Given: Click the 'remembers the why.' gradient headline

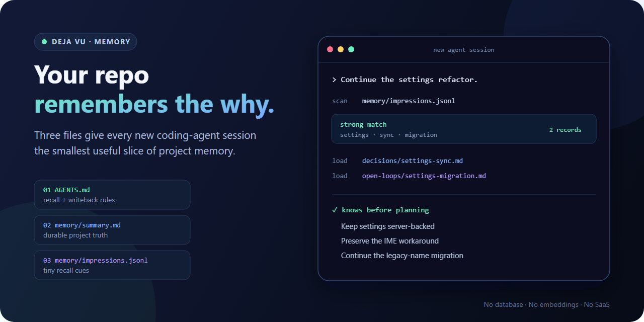Looking at the screenshot, I should click(x=154, y=104).
